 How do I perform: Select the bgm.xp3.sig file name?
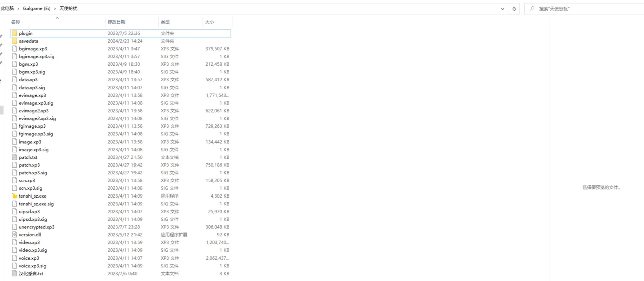(x=32, y=72)
